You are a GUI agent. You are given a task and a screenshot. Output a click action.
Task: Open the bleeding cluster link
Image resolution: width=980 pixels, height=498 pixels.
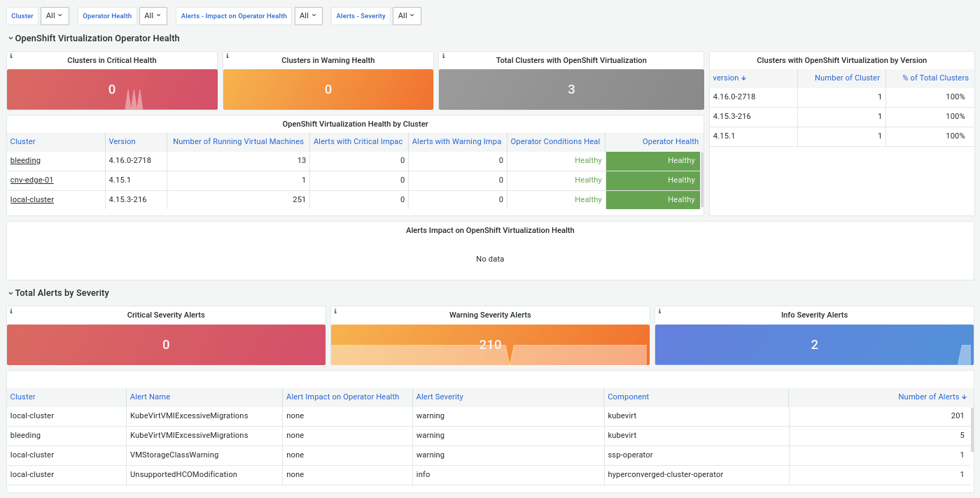pos(25,160)
